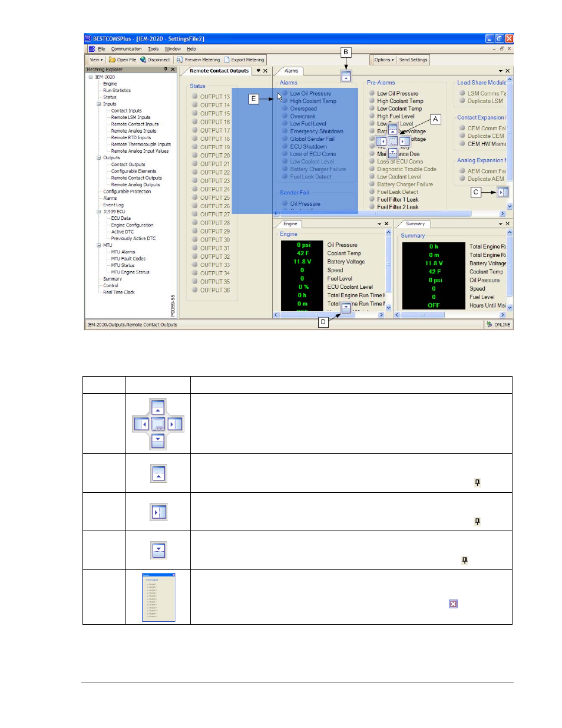Close the Metering Explorer panel
This screenshot has width=562, height=728.
pos(173,70)
